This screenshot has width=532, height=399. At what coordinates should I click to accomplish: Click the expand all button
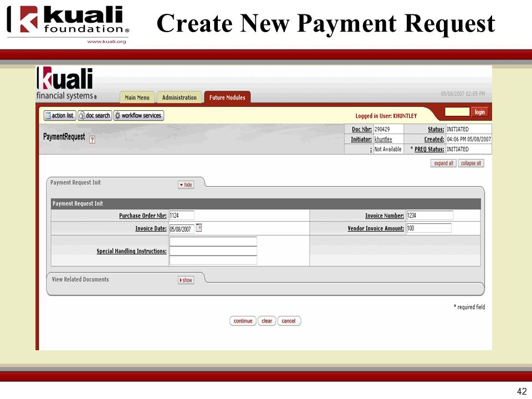(x=443, y=163)
